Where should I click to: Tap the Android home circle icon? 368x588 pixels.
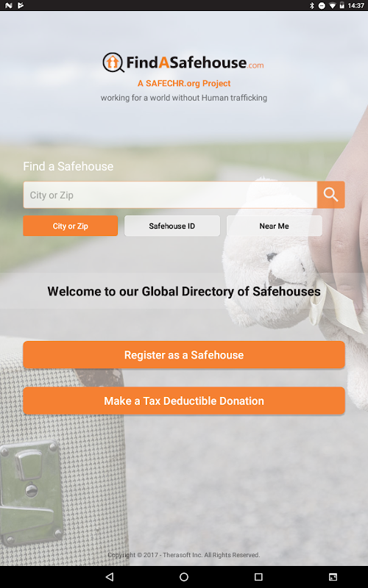click(184, 577)
